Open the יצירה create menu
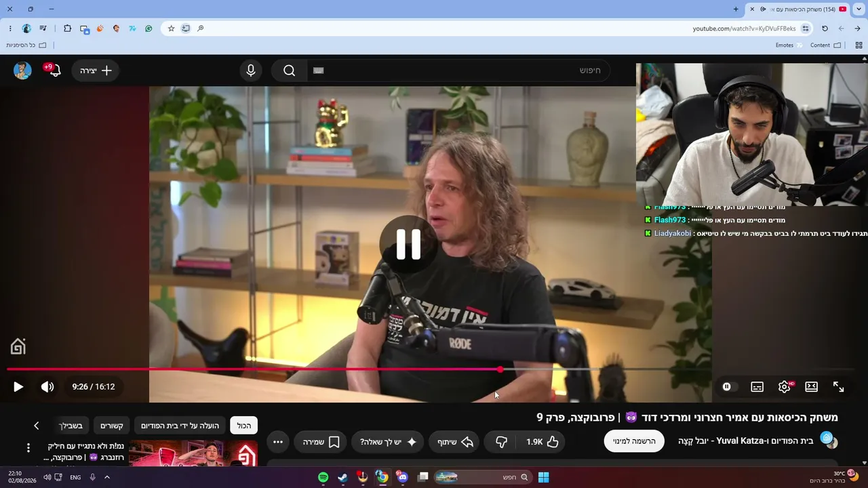 pos(96,70)
